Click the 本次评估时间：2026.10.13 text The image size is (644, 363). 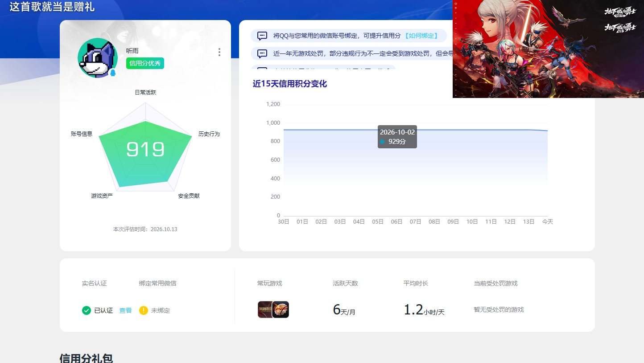coord(145,229)
